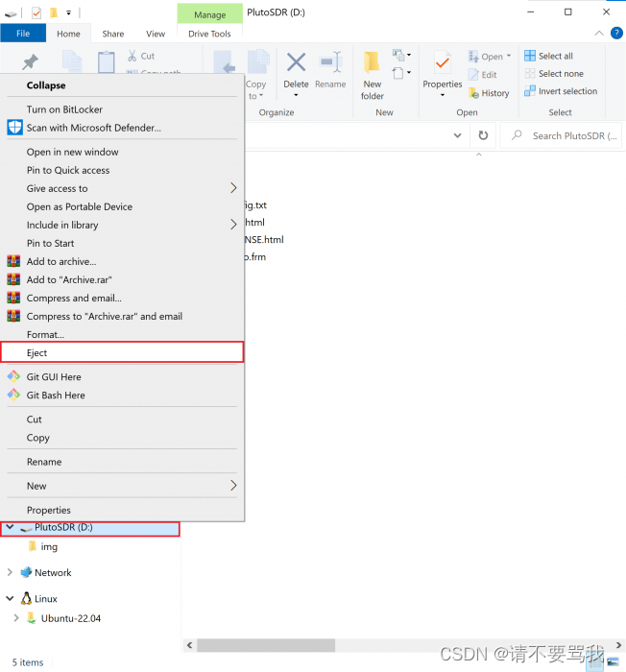The image size is (626, 672).
Task: Choose Copy in the context menu
Action: (123, 438)
